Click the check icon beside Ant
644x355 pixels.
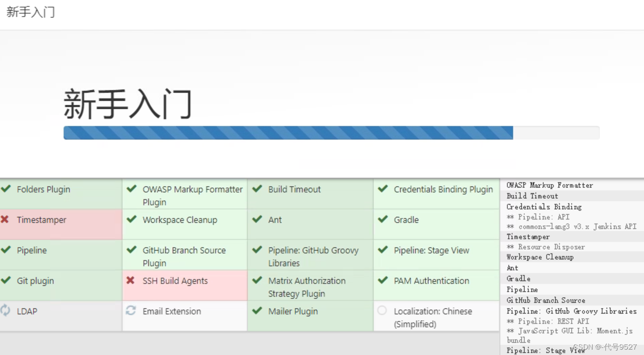[x=257, y=220]
